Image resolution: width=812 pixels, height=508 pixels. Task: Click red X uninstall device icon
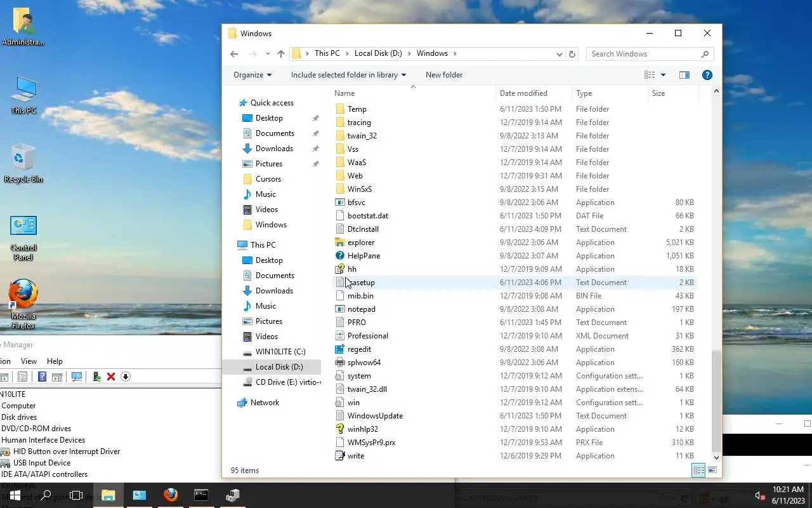(111, 377)
